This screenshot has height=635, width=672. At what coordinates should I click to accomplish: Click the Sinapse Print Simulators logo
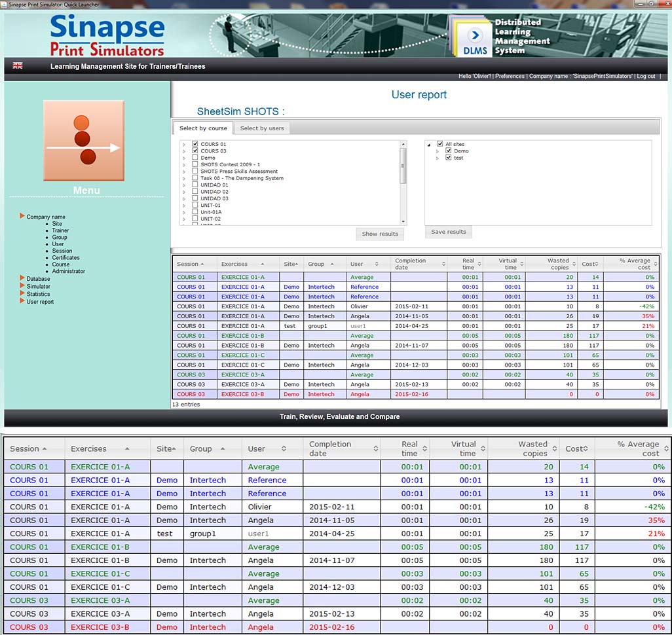pos(107,35)
